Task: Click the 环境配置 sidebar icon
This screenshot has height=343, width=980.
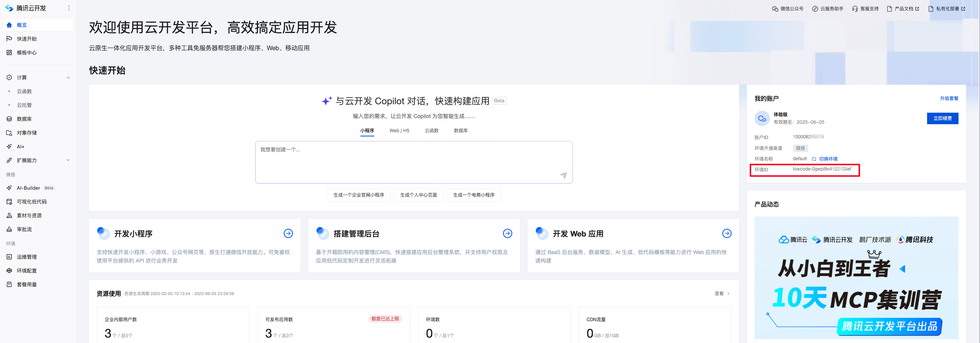Action: tap(9, 271)
